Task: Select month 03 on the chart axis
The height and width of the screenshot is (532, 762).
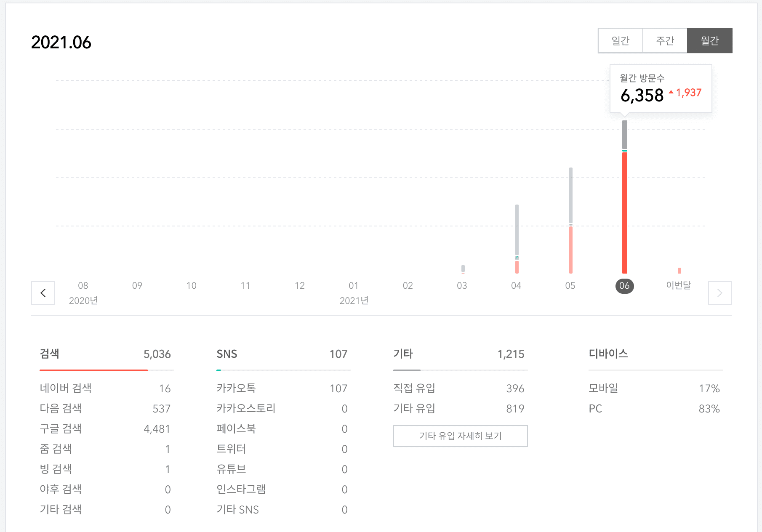Action: pyautogui.click(x=462, y=286)
